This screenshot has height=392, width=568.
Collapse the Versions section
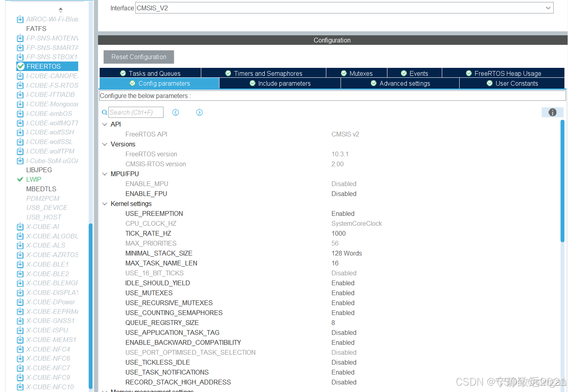pyautogui.click(x=105, y=144)
